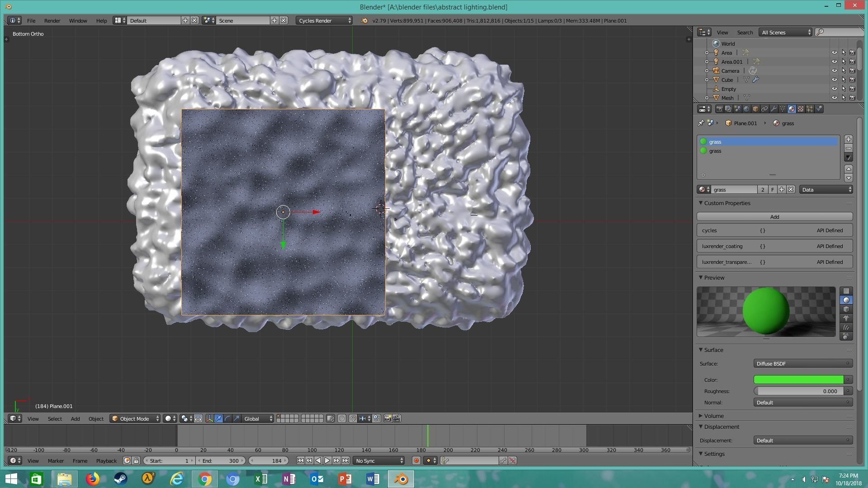Click the Blender icon in the taskbar
The width and height of the screenshot is (868, 488).
401,479
